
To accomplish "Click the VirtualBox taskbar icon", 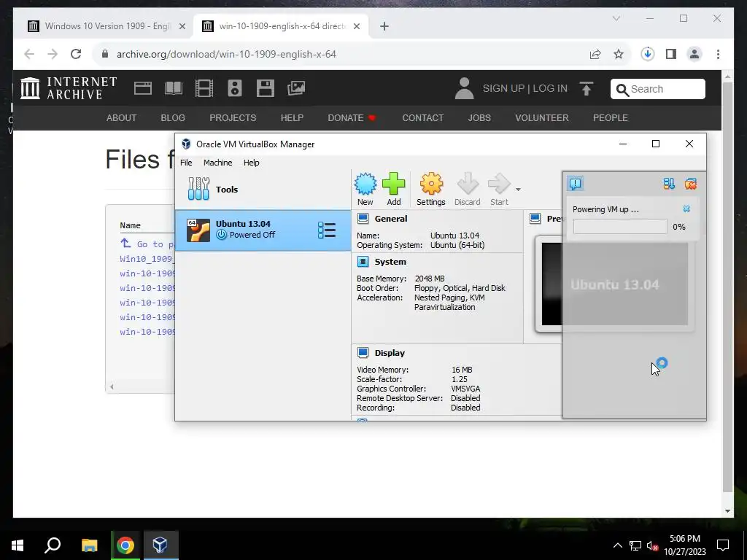I will click(x=160, y=545).
